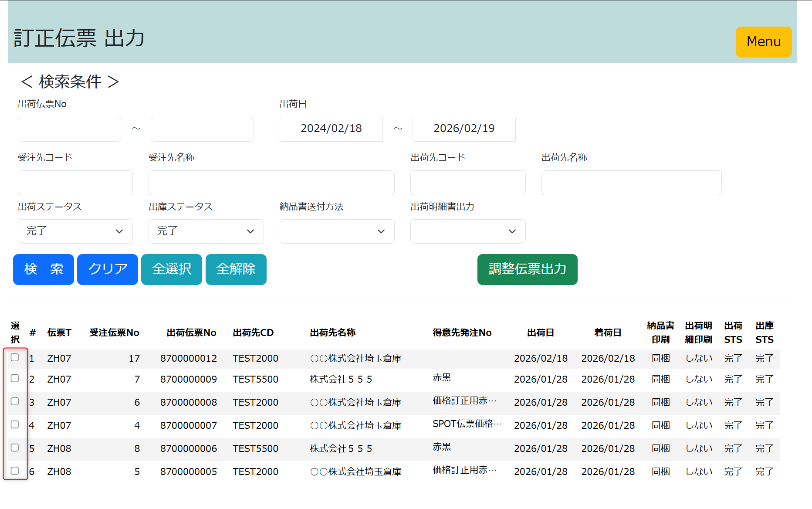
Task: Toggle the checkbox for row 3
Action: (x=15, y=402)
